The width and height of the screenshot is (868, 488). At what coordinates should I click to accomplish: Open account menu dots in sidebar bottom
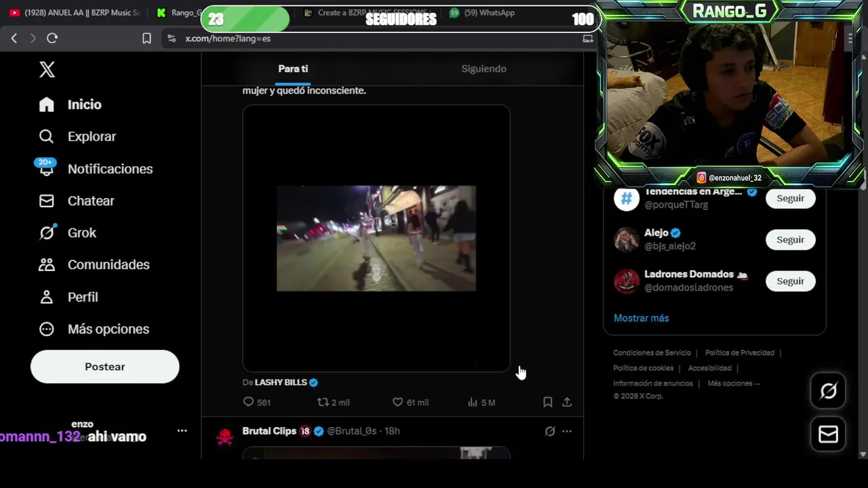(182, 430)
